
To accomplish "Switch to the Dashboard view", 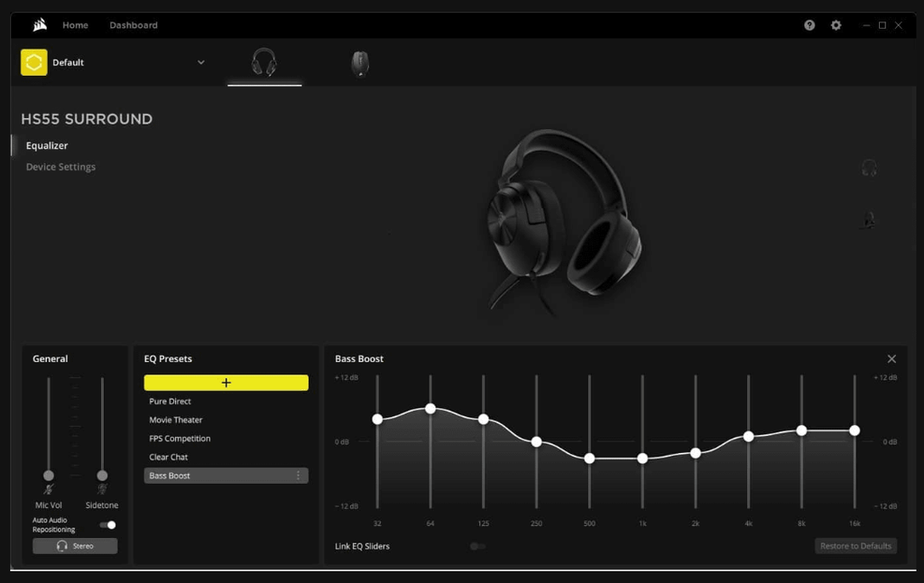I will [133, 24].
